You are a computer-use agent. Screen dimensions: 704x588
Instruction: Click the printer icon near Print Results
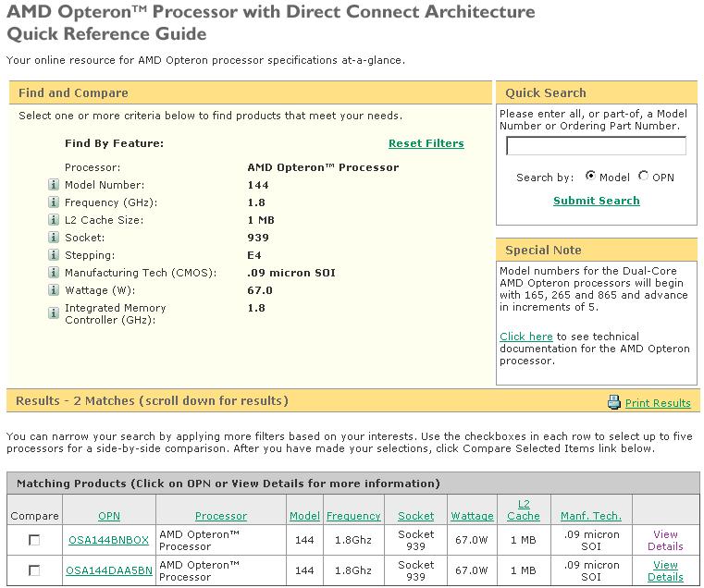coord(613,402)
